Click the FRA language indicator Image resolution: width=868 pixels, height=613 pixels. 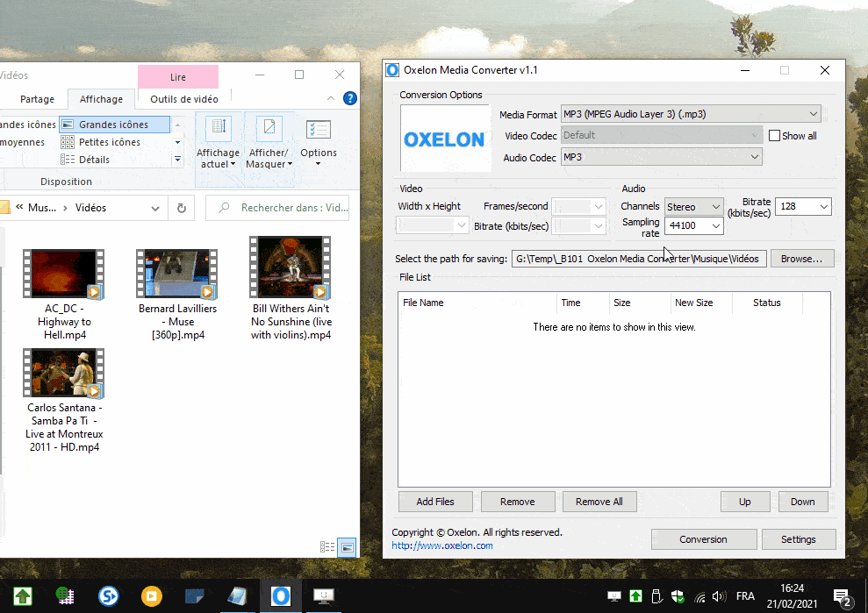[x=745, y=596]
